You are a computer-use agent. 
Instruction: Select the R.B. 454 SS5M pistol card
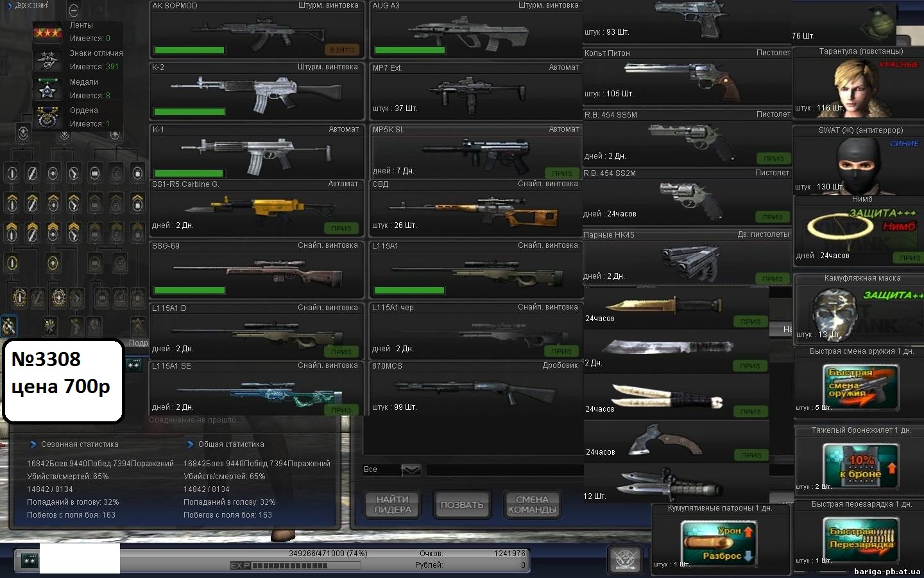coord(687,137)
